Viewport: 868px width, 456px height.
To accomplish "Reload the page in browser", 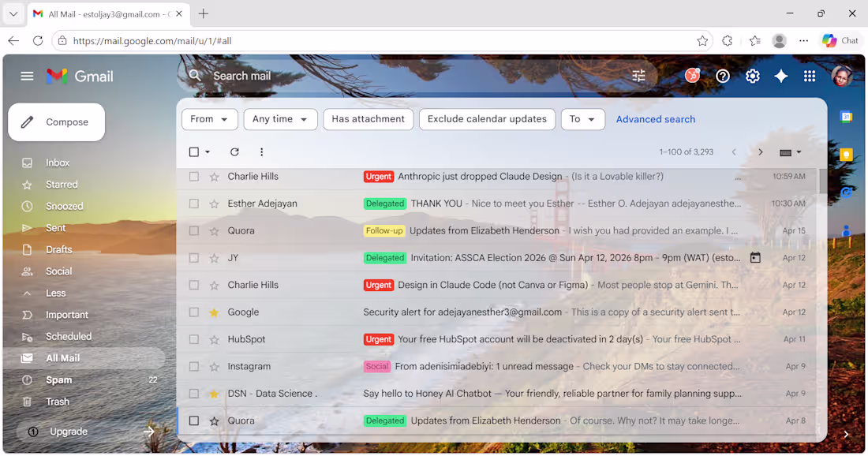I will coord(38,40).
